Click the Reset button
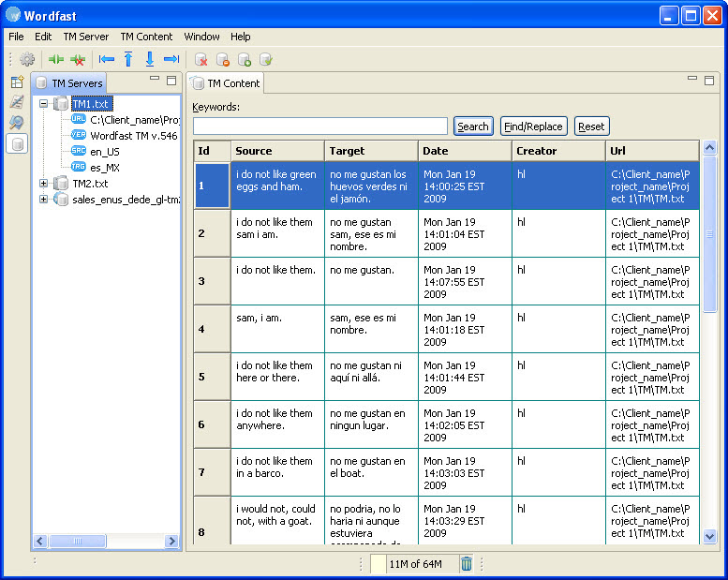The image size is (728, 580). point(591,126)
